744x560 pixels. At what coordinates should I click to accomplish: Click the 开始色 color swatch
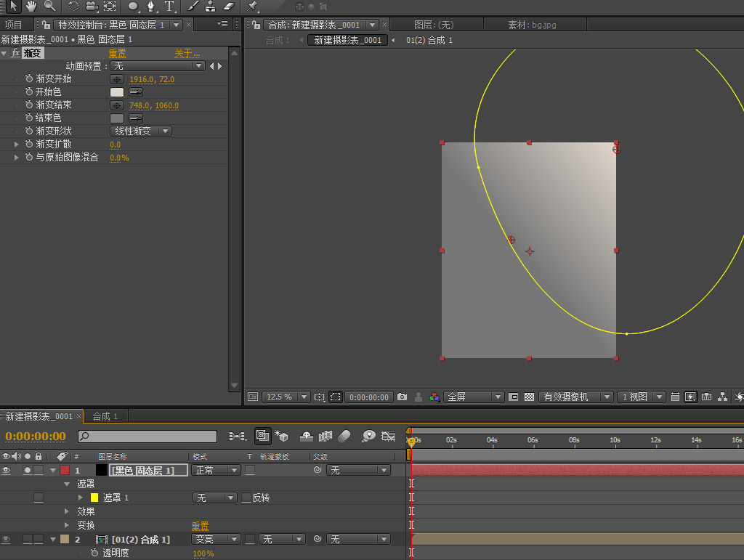click(x=117, y=92)
